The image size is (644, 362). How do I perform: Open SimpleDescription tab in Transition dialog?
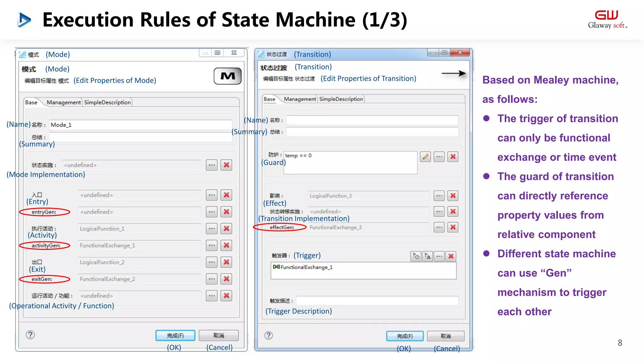(x=341, y=99)
